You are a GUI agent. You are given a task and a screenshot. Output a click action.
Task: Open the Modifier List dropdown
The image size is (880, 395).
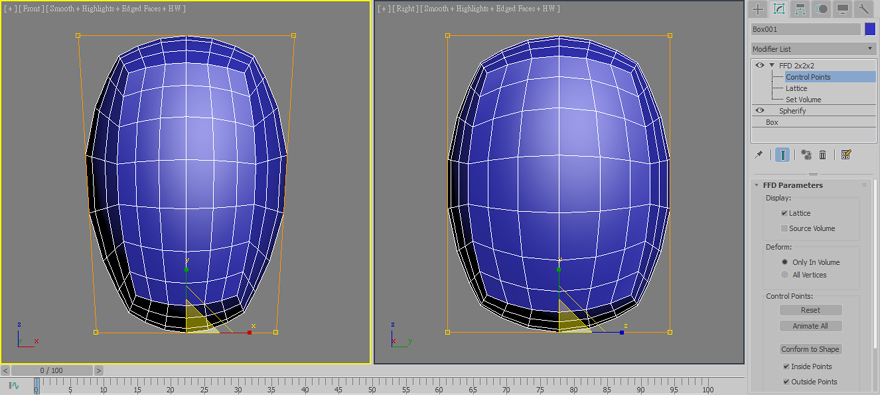coord(813,49)
